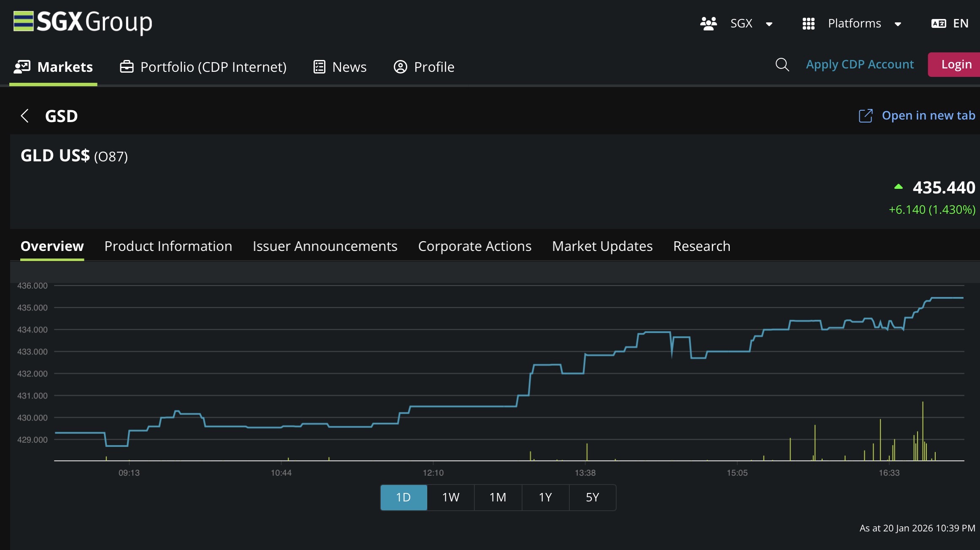
Task: Select the 5Y chart range
Action: [592, 497]
